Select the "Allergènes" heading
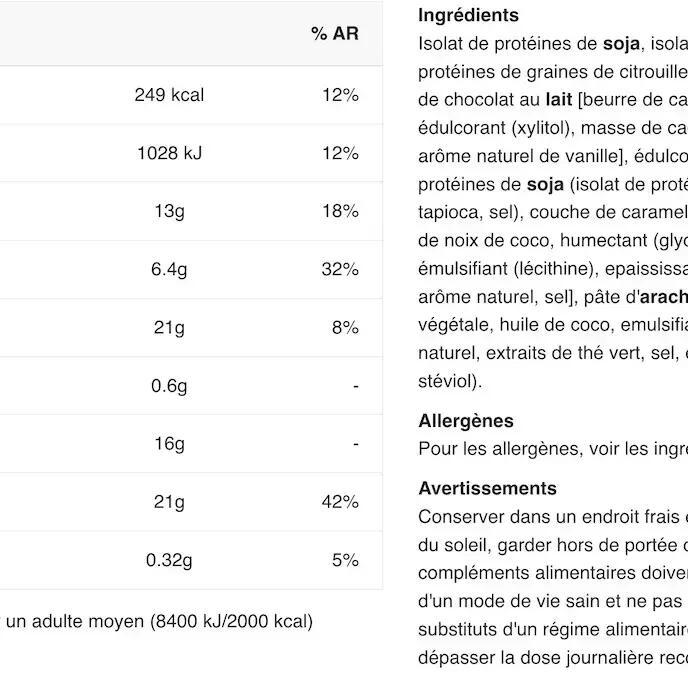 click(466, 421)
